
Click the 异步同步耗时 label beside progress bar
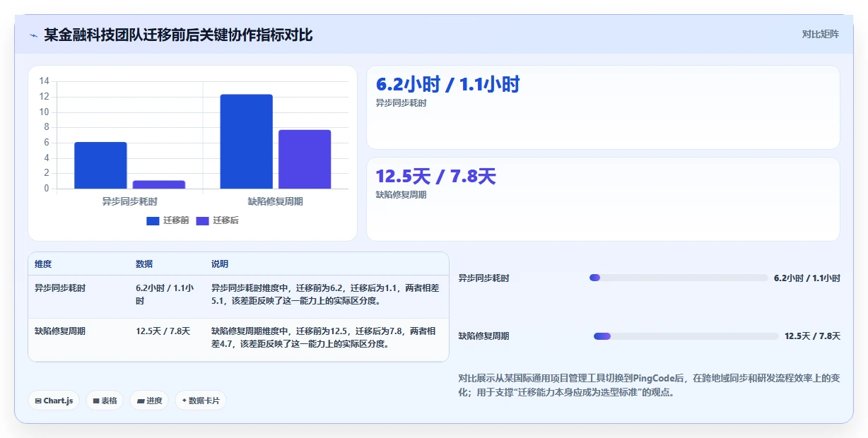click(483, 278)
